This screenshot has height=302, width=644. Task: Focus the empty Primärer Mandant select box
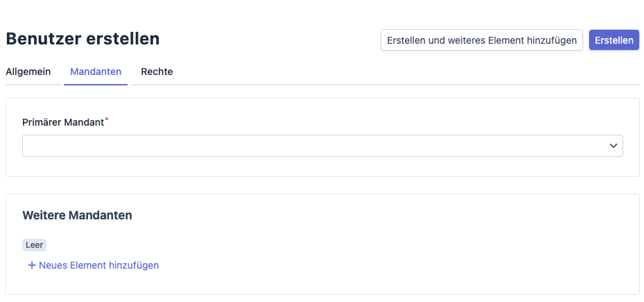pos(322,146)
